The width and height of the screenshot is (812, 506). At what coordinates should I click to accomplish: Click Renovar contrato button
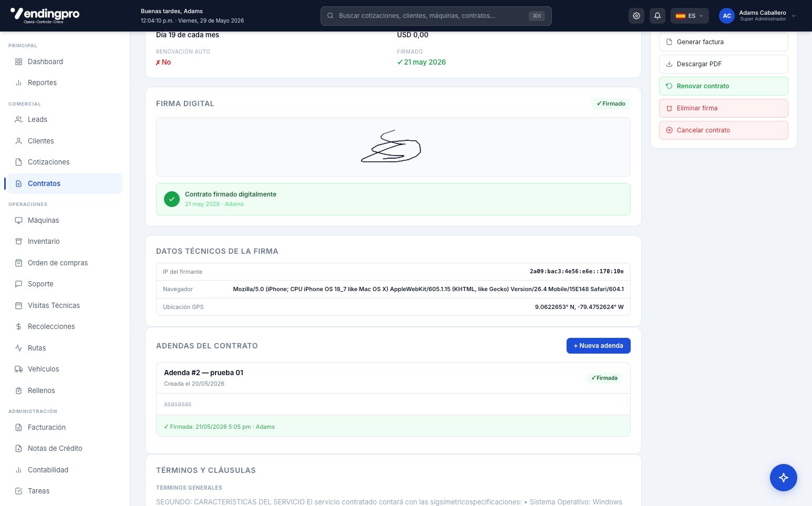coord(723,86)
